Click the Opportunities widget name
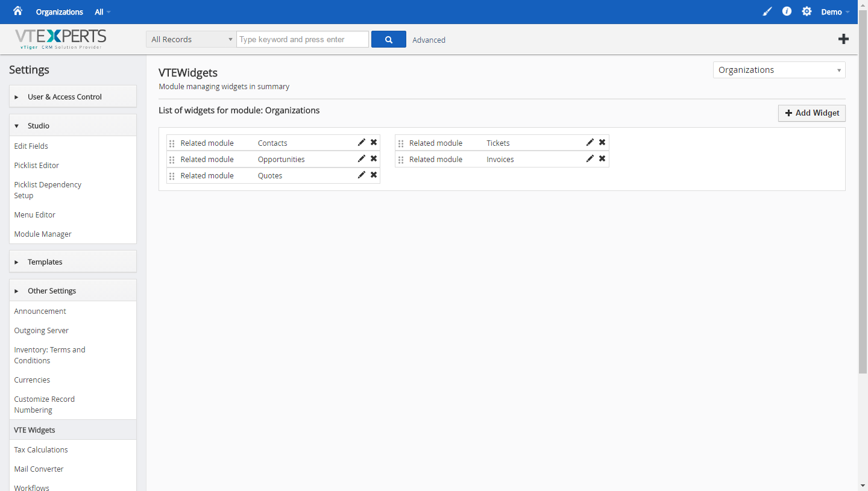The height and width of the screenshot is (491, 868). click(x=281, y=159)
